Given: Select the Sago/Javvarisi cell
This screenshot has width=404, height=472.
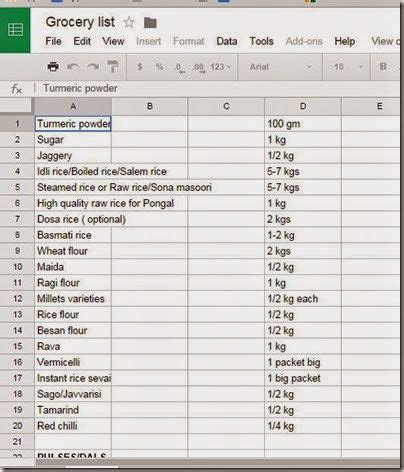Looking at the screenshot, I should click(x=73, y=394).
